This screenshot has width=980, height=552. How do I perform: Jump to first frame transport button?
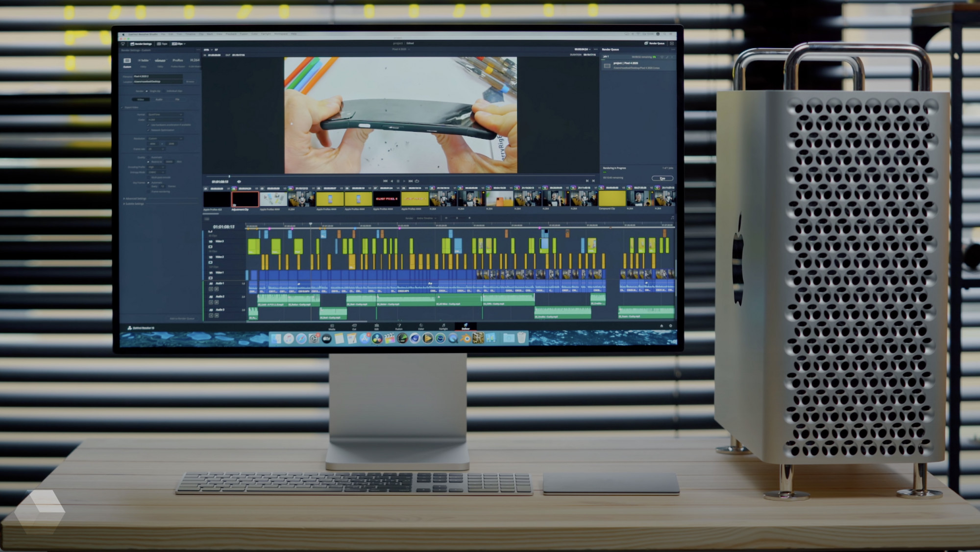click(x=385, y=181)
